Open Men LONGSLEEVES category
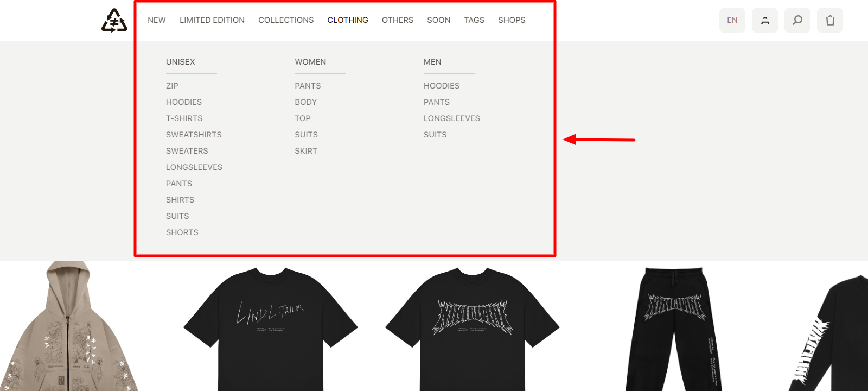Viewport: 868px width, 391px height. 452,118
